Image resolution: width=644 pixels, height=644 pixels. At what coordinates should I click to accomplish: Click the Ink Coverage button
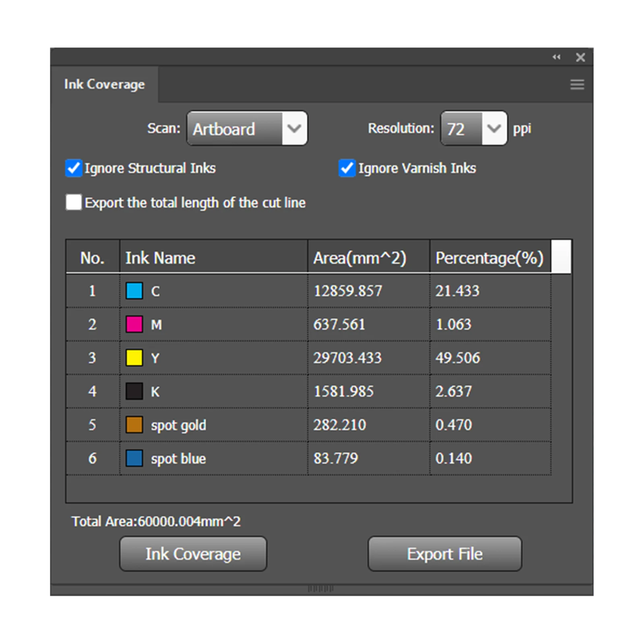[193, 554]
